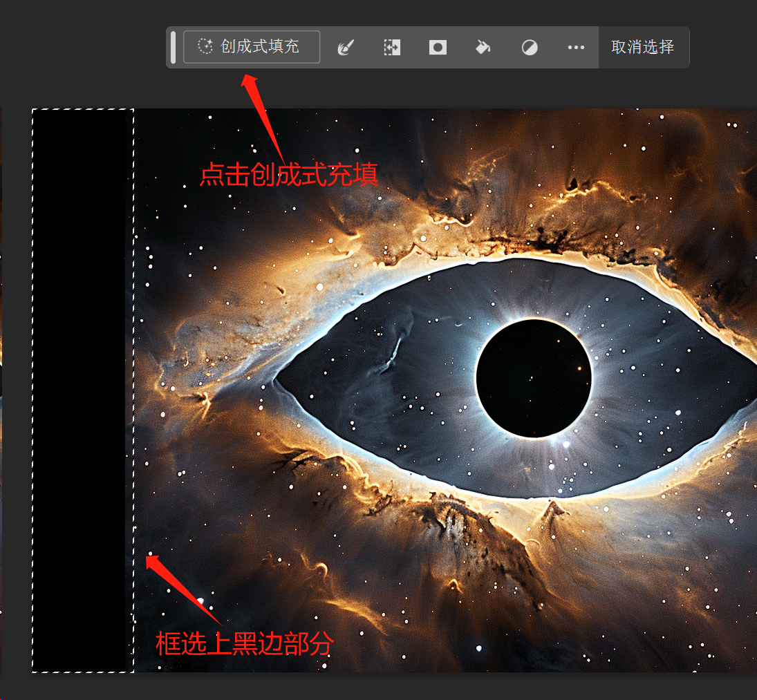This screenshot has height=700, width=757.
Task: Click the paint bucket fill icon
Action: click(x=483, y=47)
